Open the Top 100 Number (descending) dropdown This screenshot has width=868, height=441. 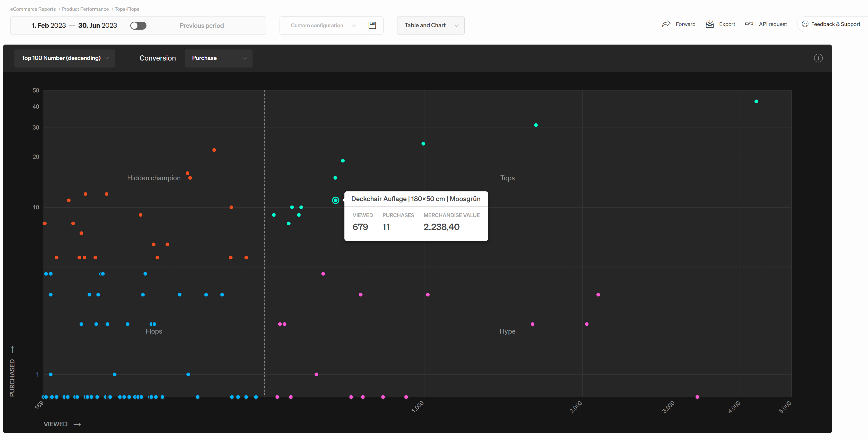pos(65,58)
